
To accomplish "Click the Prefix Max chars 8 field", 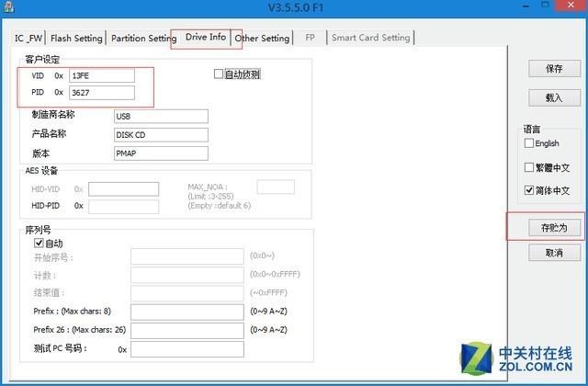I will (x=187, y=312).
